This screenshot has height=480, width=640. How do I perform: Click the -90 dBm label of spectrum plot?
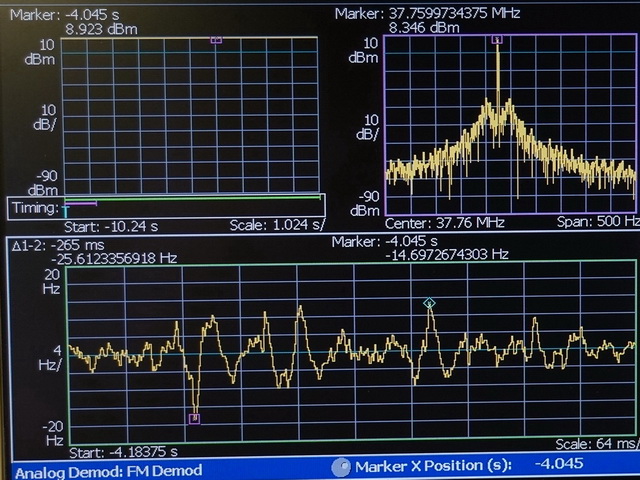point(364,203)
